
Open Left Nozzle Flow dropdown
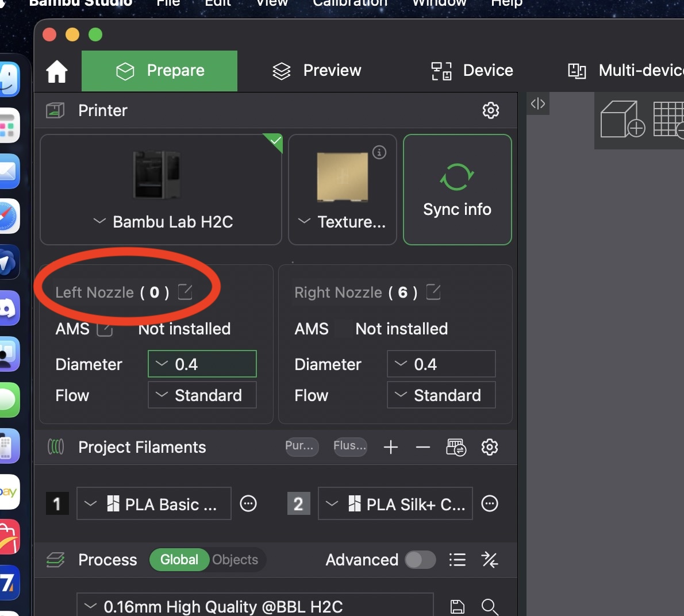coord(202,395)
